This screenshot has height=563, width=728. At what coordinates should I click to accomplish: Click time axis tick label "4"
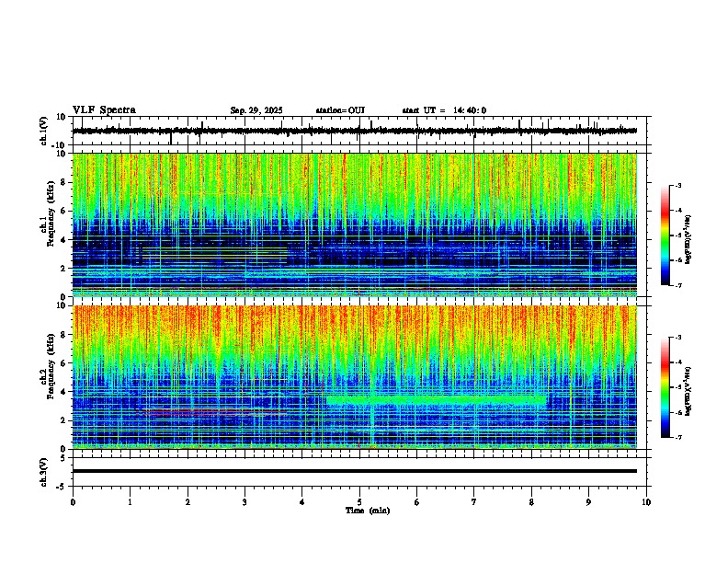tap(302, 502)
